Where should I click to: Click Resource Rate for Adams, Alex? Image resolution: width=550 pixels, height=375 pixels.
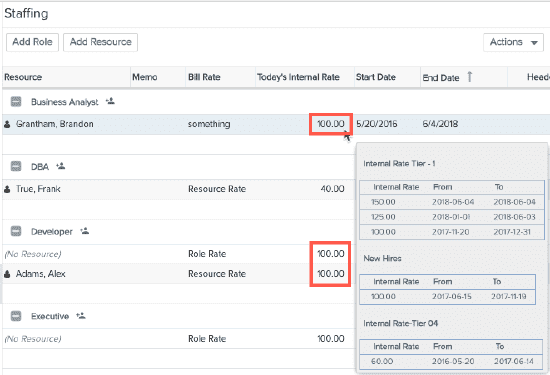[217, 274]
